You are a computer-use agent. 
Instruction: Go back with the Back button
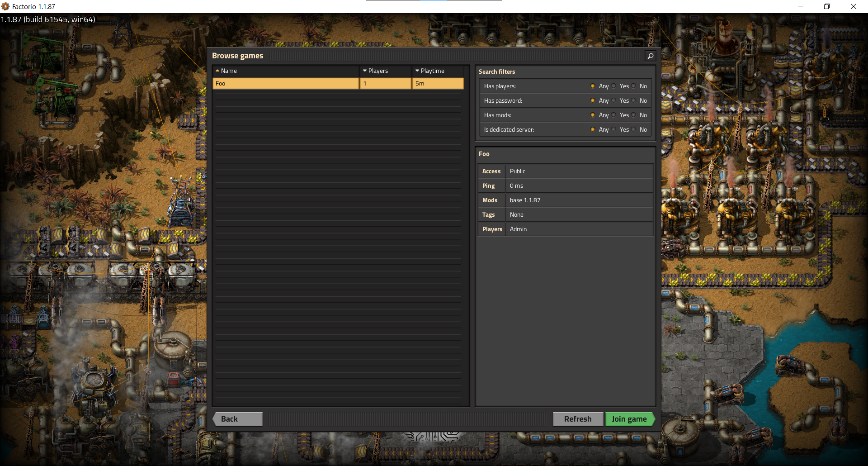[x=238, y=419]
